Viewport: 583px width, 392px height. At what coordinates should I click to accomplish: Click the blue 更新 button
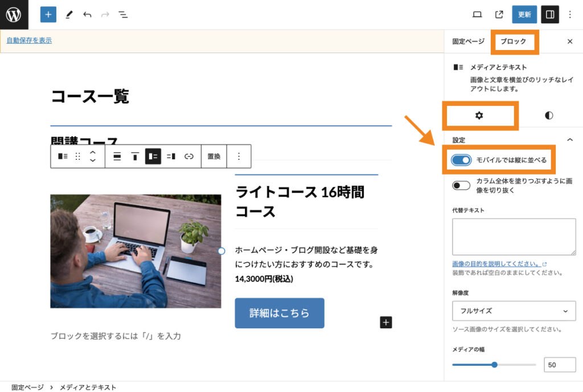524,14
